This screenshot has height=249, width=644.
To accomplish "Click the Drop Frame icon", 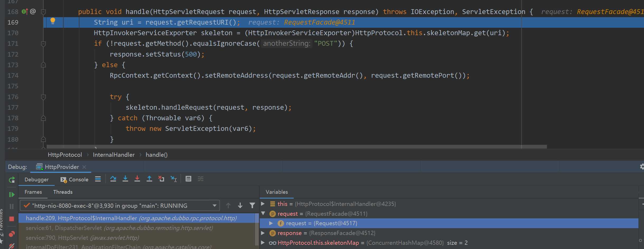I will (161, 179).
